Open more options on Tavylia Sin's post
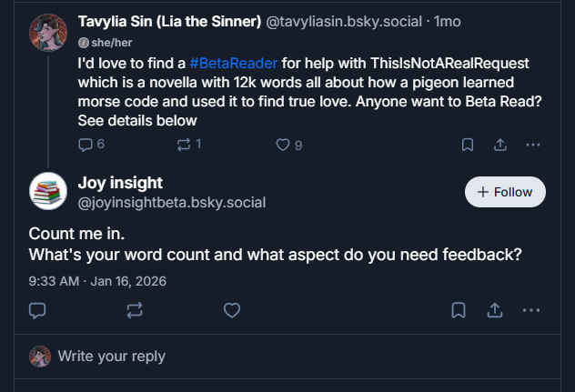The height and width of the screenshot is (392, 575). pyautogui.click(x=533, y=144)
